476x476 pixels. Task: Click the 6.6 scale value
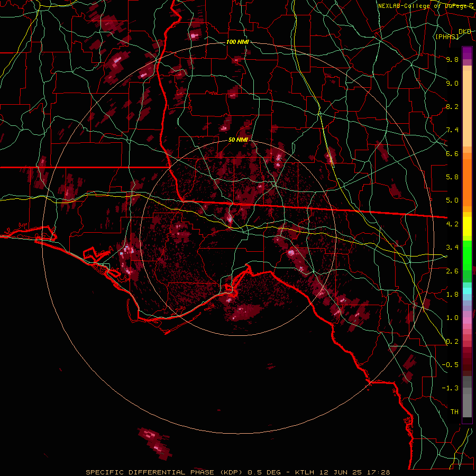click(x=452, y=153)
